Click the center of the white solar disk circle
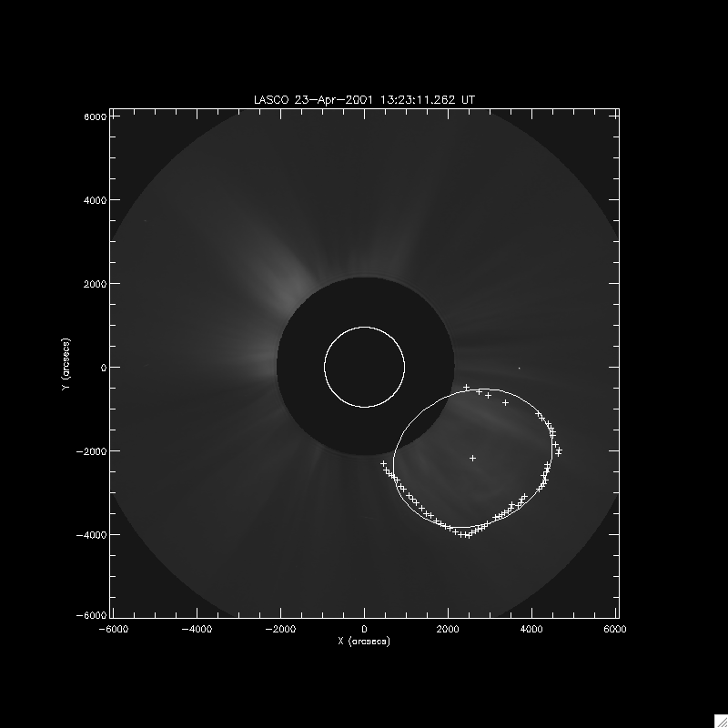The width and height of the screenshot is (728, 728). pyautogui.click(x=364, y=367)
